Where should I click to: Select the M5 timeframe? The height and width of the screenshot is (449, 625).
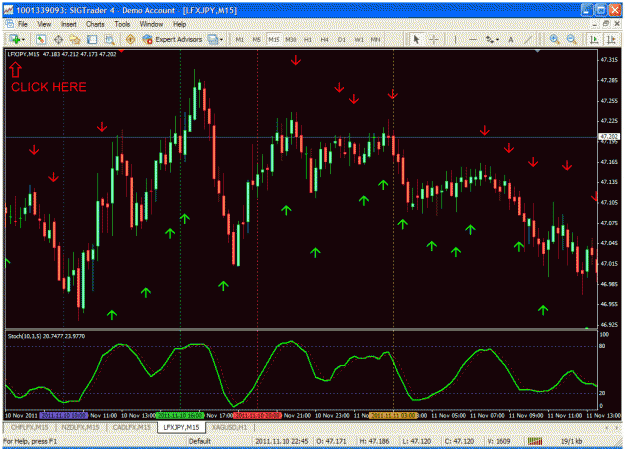[x=256, y=39]
